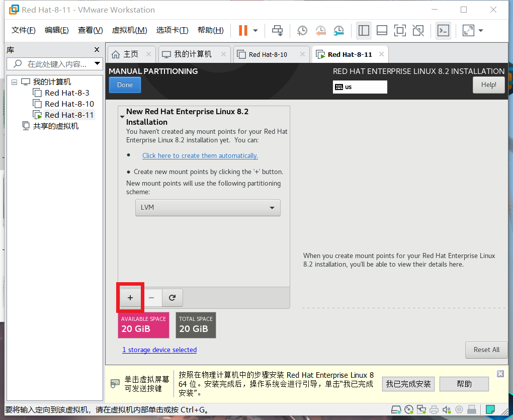Reload storage configuration from disk
The image size is (513, 420).
click(x=172, y=298)
